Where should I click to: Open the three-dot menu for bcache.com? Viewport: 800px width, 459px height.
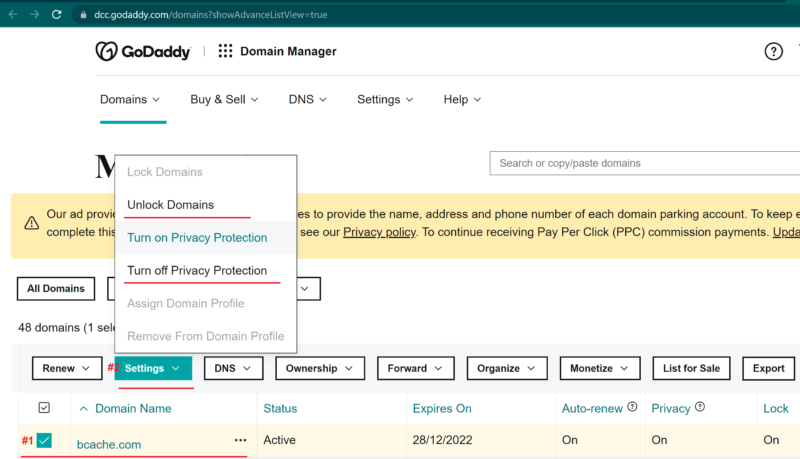240,440
